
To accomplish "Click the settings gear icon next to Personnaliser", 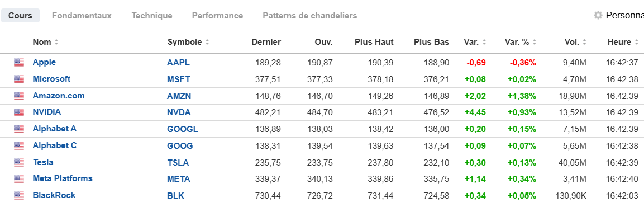I will coord(598,16).
